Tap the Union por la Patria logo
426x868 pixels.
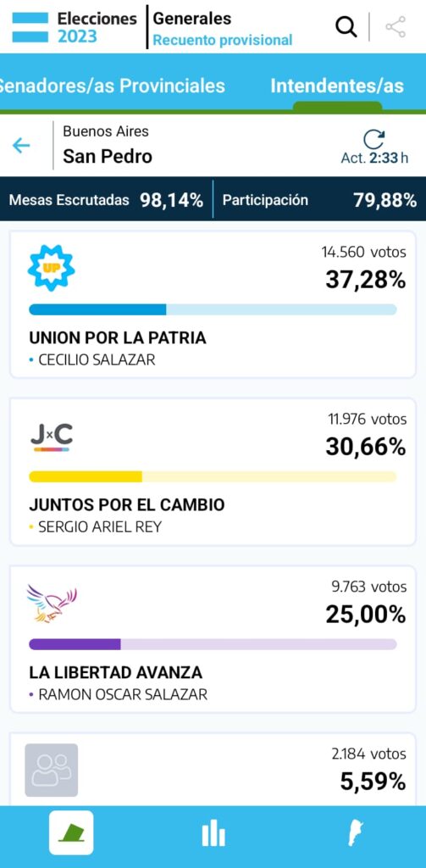point(51,269)
